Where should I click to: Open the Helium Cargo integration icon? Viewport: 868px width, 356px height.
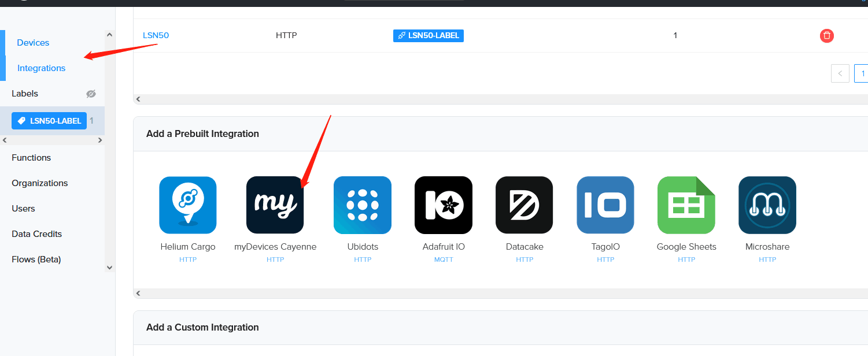tap(188, 205)
